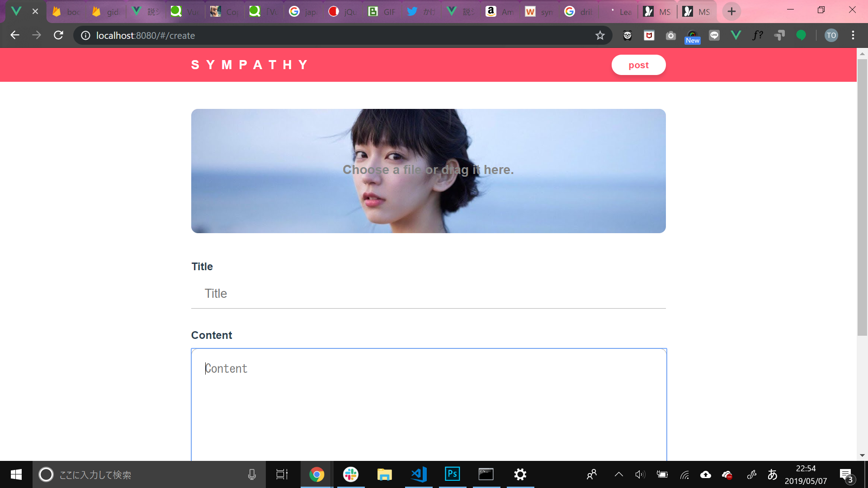The width and height of the screenshot is (868, 488).
Task: Click the SYMPATHY header logo
Action: 250,64
